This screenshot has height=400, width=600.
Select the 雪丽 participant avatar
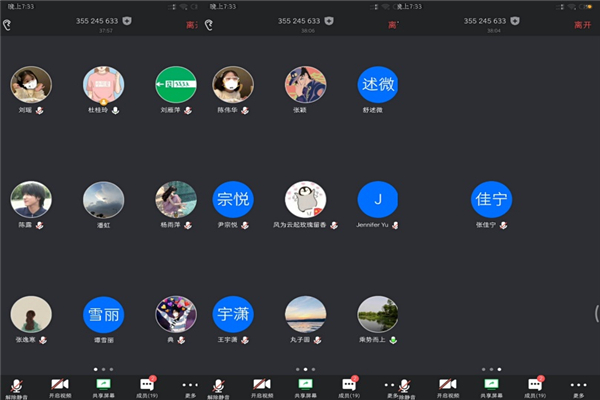(104, 315)
